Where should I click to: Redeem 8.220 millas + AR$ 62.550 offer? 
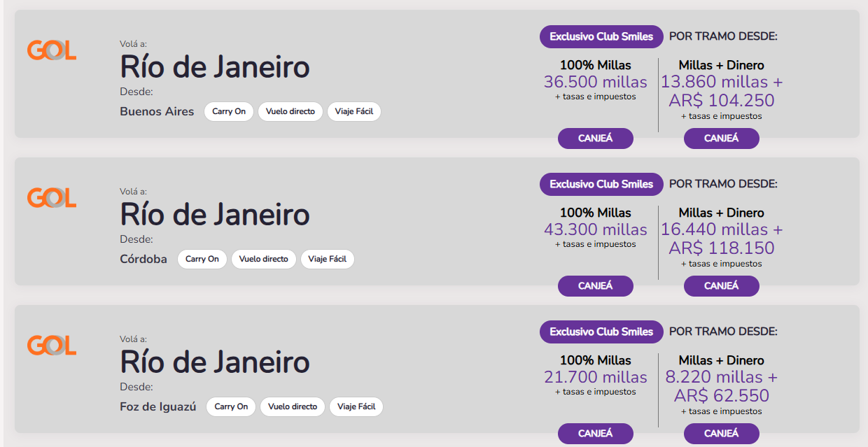coord(722,434)
